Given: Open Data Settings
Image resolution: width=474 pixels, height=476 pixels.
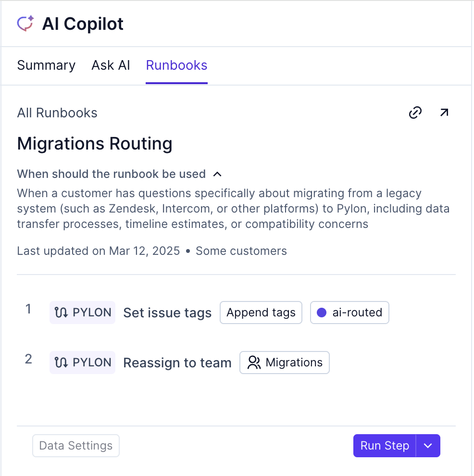Looking at the screenshot, I should pyautogui.click(x=76, y=446).
